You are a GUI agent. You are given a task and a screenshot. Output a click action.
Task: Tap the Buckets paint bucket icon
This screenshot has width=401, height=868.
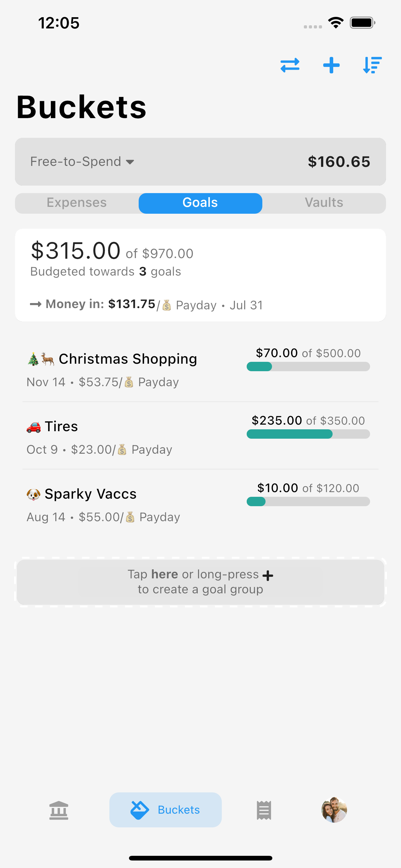pyautogui.click(x=139, y=810)
